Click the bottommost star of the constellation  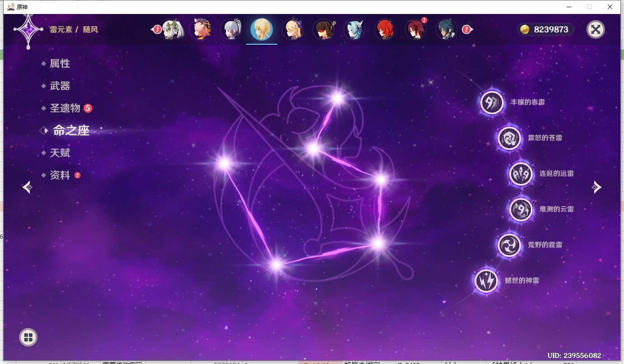[x=276, y=265]
